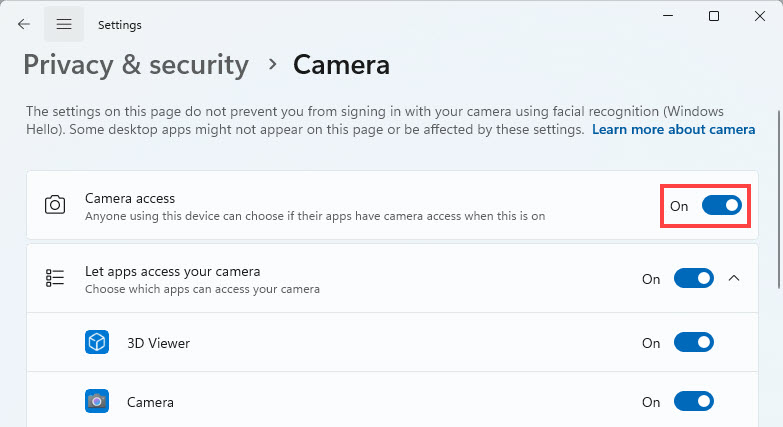The height and width of the screenshot is (427, 783).
Task: Click the camera icon beside Camera access
Action: [x=55, y=206]
